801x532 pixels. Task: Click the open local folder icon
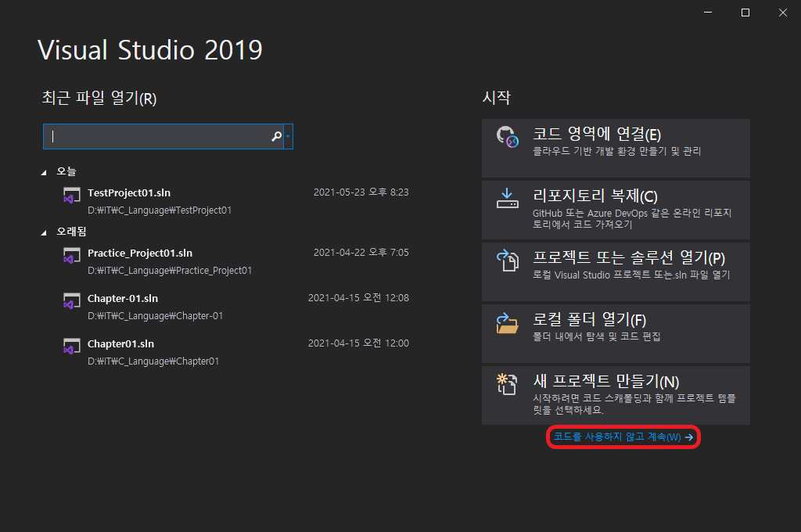507,323
